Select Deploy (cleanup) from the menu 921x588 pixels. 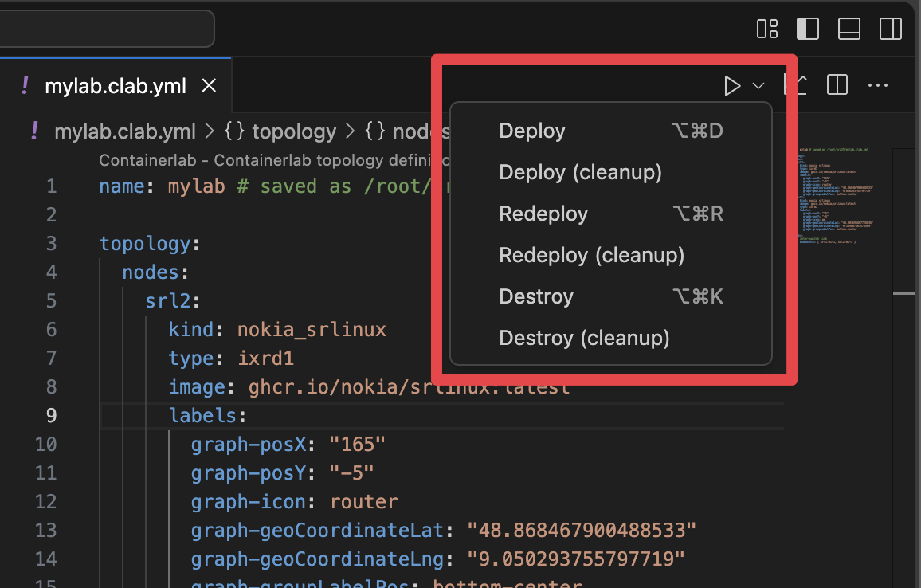(x=580, y=172)
